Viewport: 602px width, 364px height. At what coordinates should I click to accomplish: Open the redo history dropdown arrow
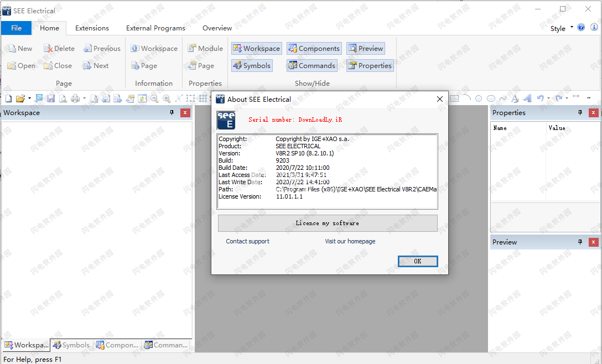(x=567, y=98)
